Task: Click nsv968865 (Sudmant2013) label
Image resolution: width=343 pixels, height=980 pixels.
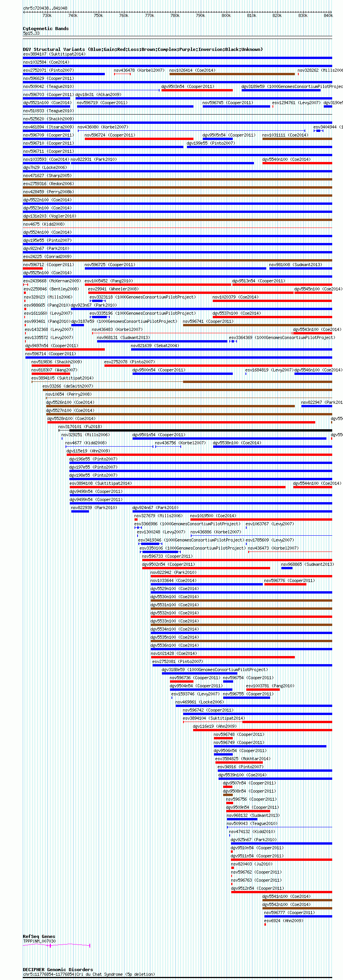Action: pyautogui.click(x=308, y=564)
